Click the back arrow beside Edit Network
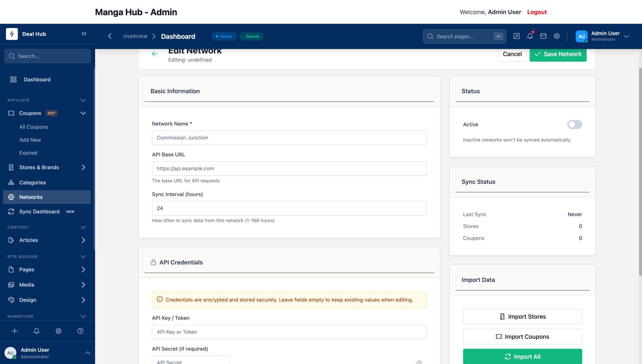This screenshot has height=364, width=642. coord(155,54)
